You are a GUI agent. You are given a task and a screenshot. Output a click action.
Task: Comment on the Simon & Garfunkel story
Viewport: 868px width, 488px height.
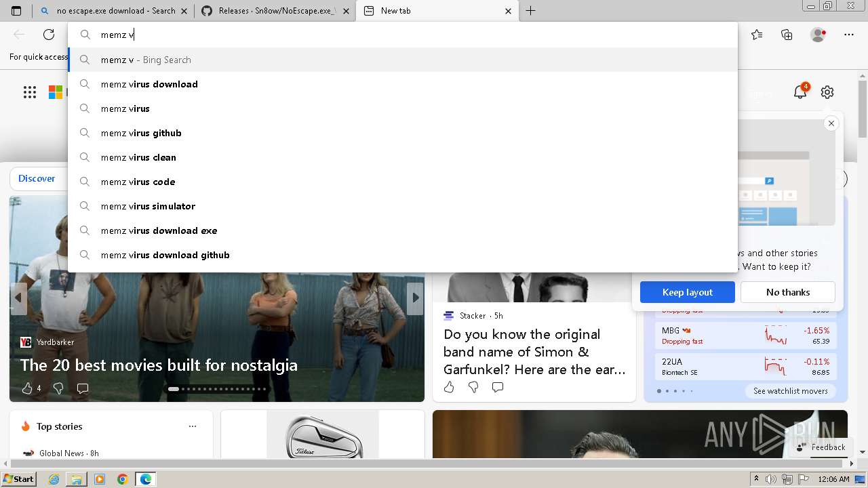(498, 387)
